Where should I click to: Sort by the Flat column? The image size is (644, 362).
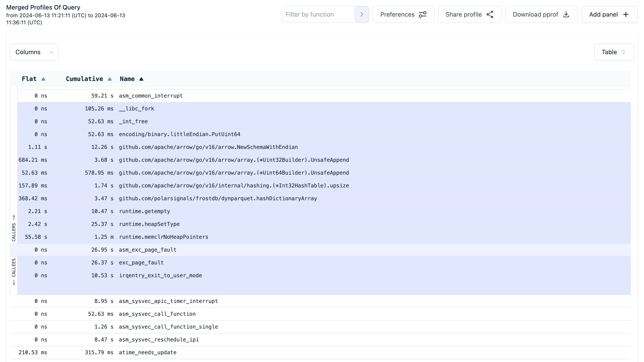(33, 79)
